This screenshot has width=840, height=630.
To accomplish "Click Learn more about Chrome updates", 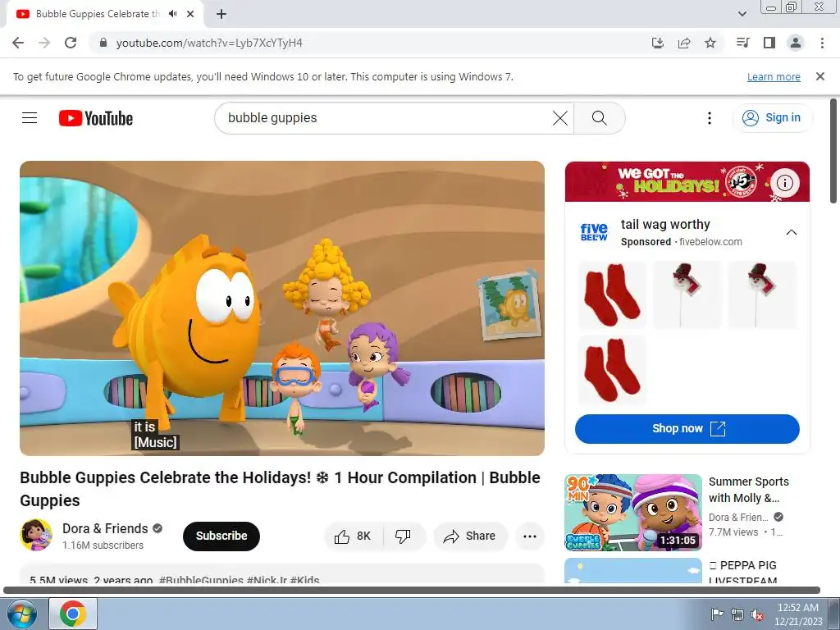I will click(x=774, y=76).
